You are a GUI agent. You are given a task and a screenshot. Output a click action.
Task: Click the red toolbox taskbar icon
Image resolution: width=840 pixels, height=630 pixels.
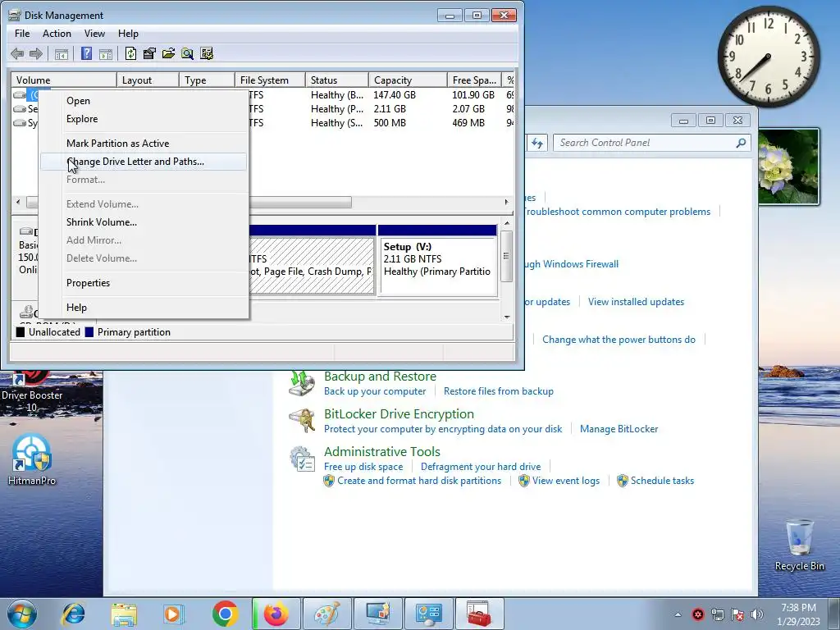point(479,614)
